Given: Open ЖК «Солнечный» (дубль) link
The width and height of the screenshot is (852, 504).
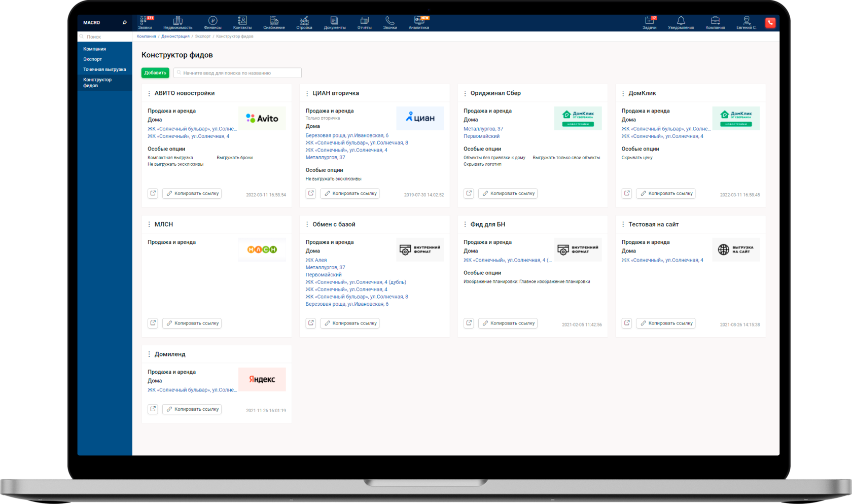Looking at the screenshot, I should pos(356,282).
